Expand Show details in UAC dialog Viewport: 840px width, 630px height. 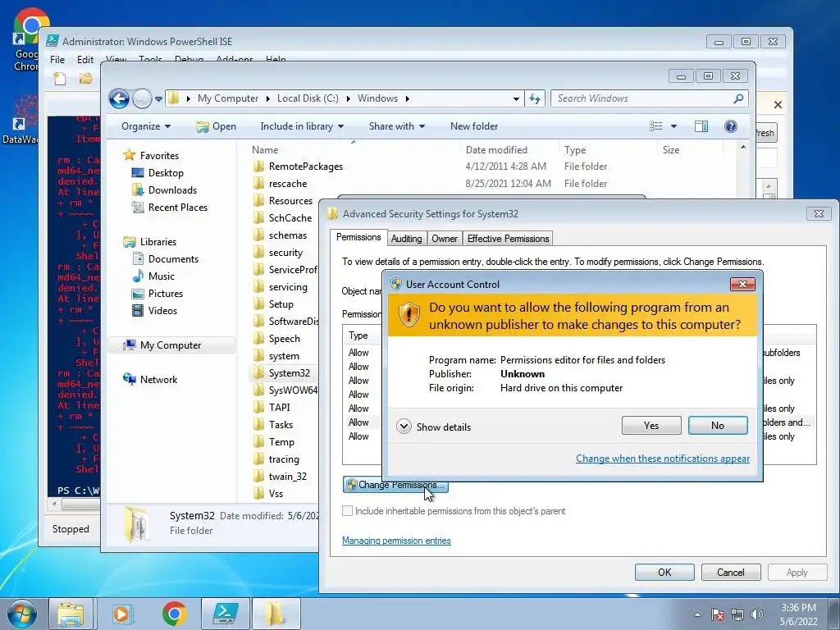pyautogui.click(x=434, y=427)
